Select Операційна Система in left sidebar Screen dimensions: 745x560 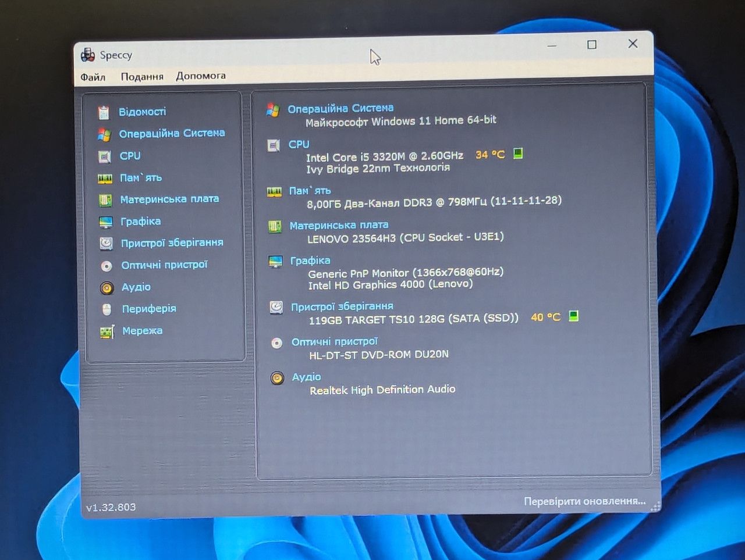pos(172,133)
